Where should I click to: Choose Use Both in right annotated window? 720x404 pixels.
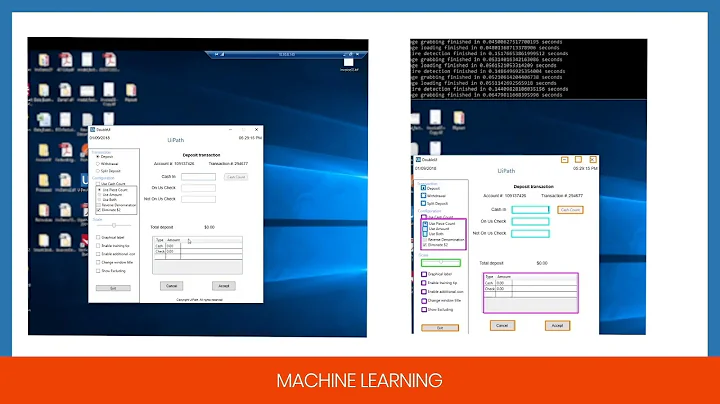(x=425, y=234)
